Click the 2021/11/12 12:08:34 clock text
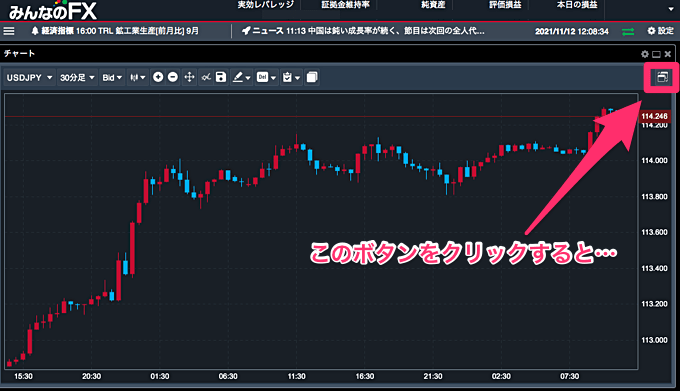The image size is (680, 391). click(572, 31)
